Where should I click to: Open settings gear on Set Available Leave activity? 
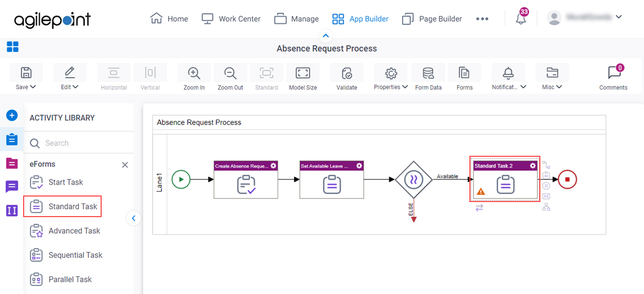click(x=359, y=165)
